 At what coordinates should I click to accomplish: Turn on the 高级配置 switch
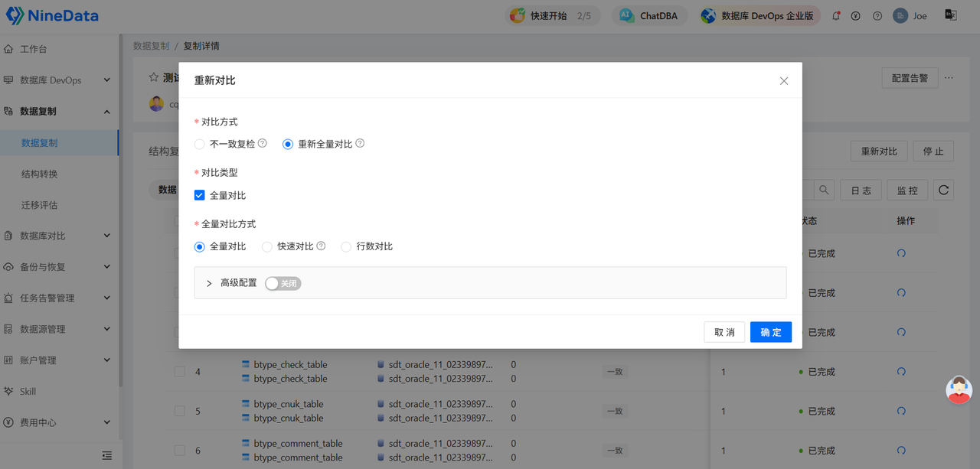click(x=283, y=283)
